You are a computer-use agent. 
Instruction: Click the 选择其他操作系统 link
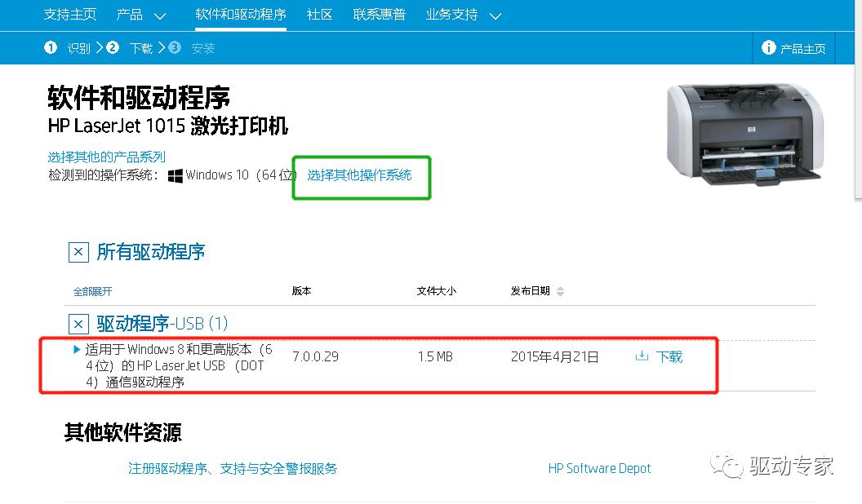361,175
